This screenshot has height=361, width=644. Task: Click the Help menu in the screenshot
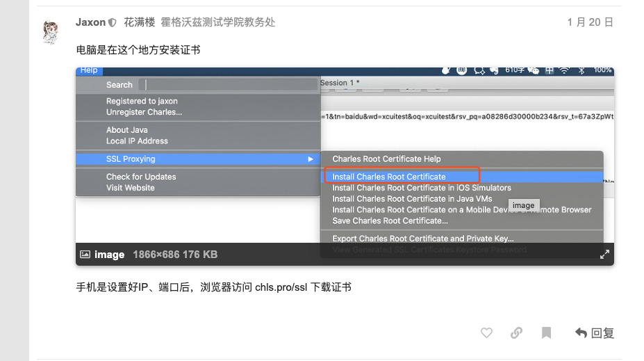(x=89, y=71)
